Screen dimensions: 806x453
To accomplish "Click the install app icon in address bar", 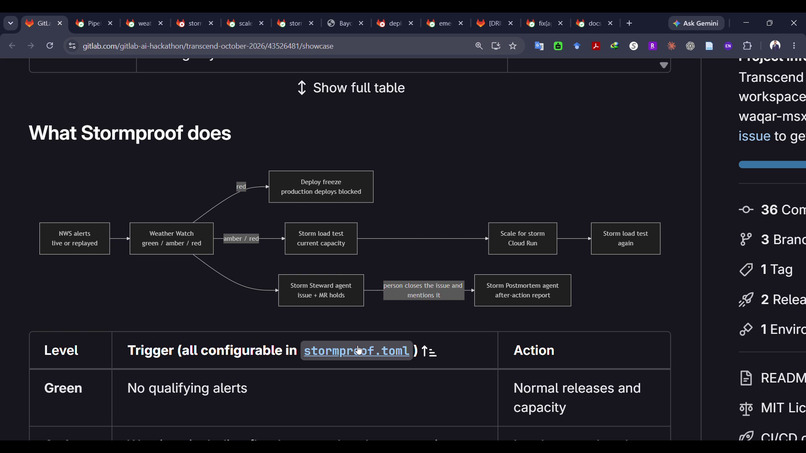I will [x=496, y=46].
